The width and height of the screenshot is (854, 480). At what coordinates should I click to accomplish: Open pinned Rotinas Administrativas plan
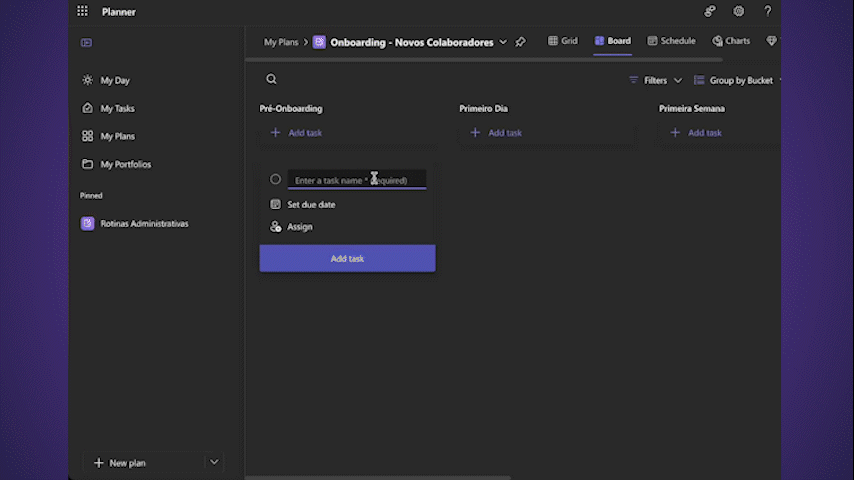click(144, 224)
